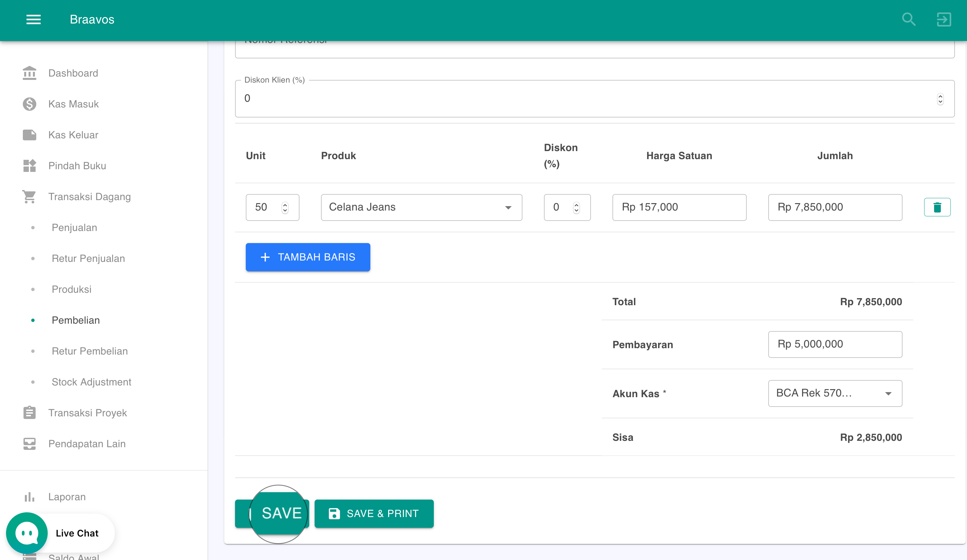Click the logout icon in header
967x560 pixels.
[943, 19]
